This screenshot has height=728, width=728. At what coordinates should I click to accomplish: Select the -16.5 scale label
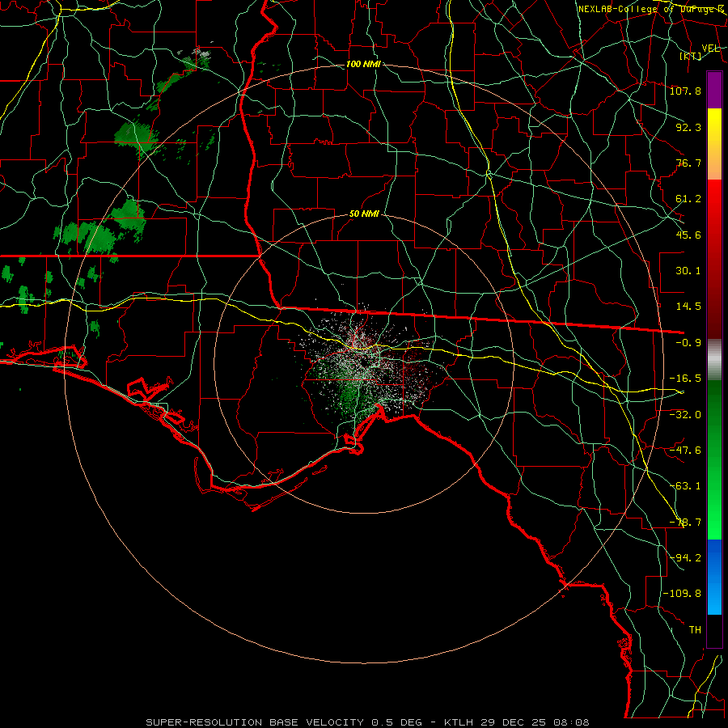point(685,379)
